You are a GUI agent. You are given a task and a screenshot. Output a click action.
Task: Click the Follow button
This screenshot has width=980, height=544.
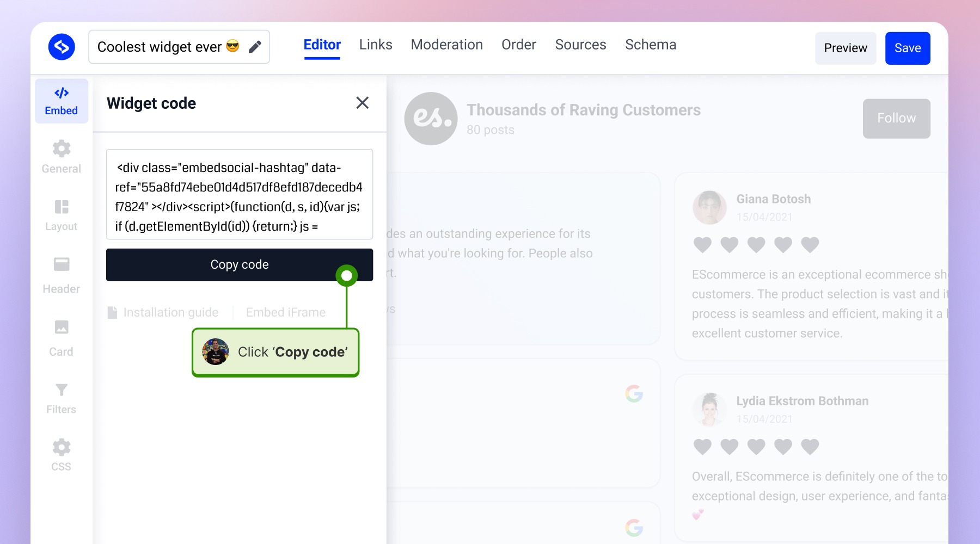point(897,119)
